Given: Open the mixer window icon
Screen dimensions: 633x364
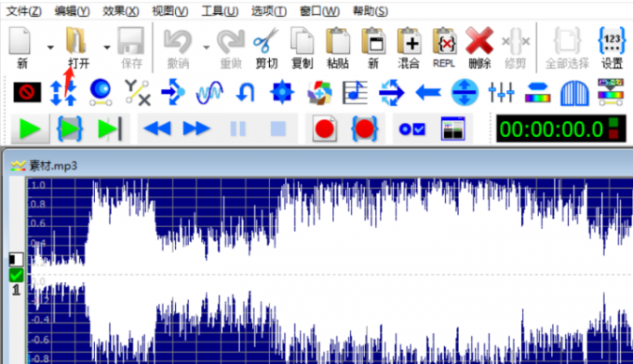Looking at the screenshot, I should [x=453, y=129].
